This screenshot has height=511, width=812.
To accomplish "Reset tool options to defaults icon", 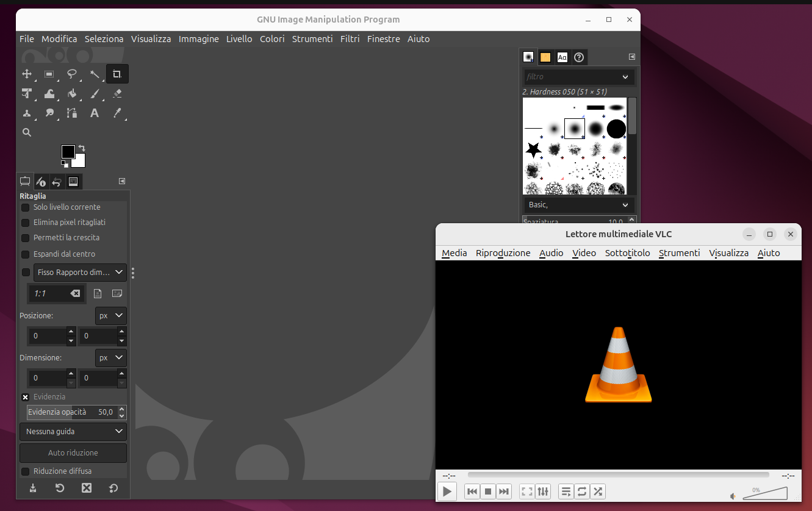I will [113, 488].
